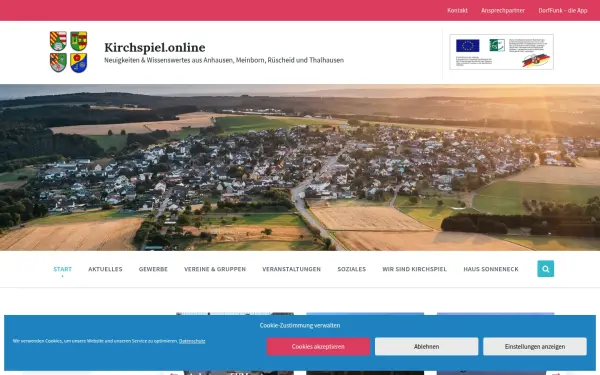
Task: Open the DorfFunk - die App link
Action: point(562,10)
